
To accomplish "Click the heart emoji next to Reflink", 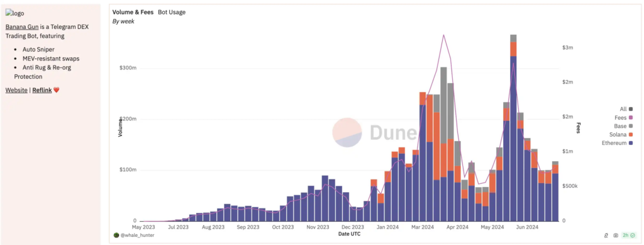I will [x=56, y=90].
